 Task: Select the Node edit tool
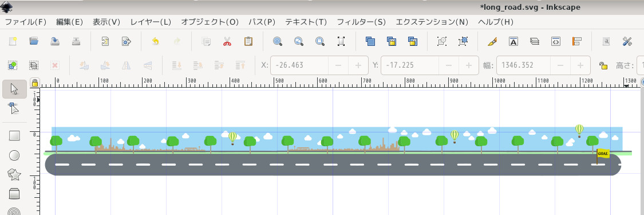click(x=14, y=109)
